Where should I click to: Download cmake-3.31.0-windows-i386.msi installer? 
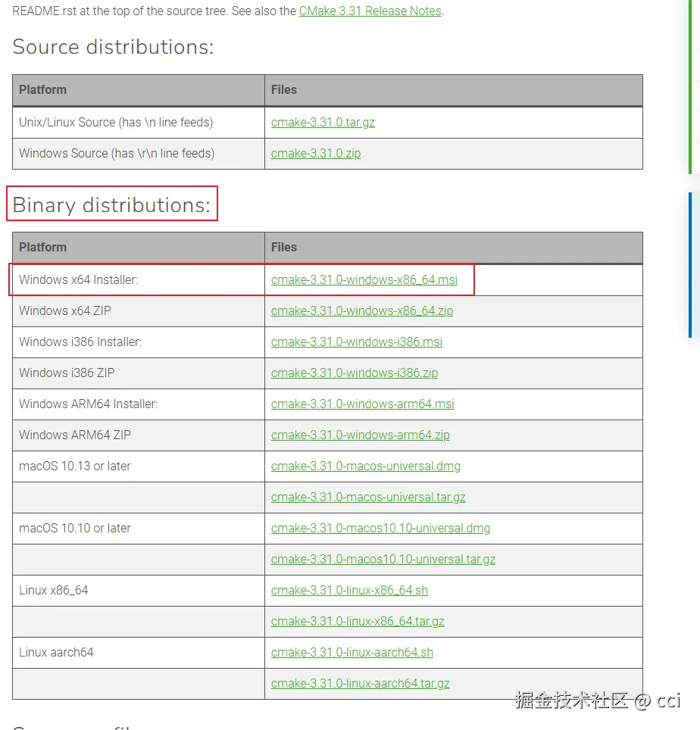[x=356, y=342]
